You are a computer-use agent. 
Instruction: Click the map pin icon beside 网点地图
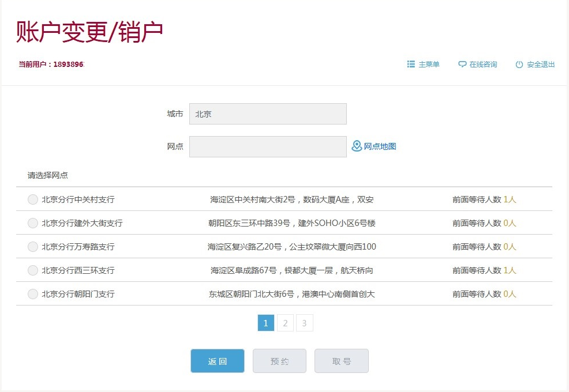(x=357, y=146)
